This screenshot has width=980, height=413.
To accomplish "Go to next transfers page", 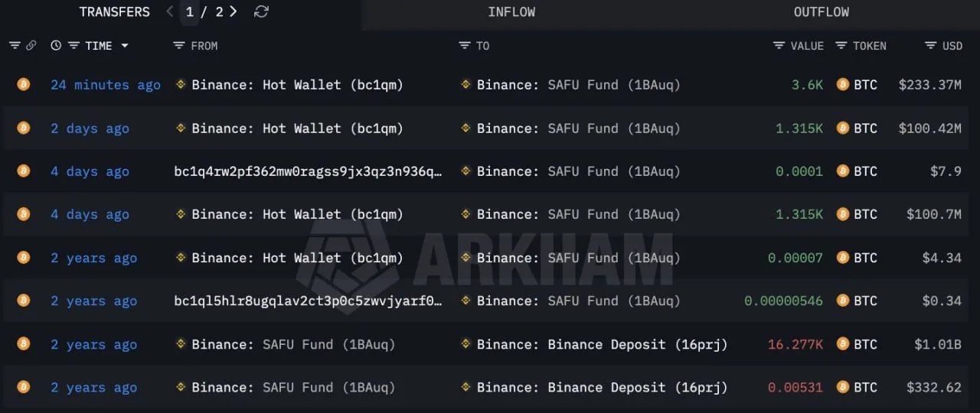I will click(233, 11).
